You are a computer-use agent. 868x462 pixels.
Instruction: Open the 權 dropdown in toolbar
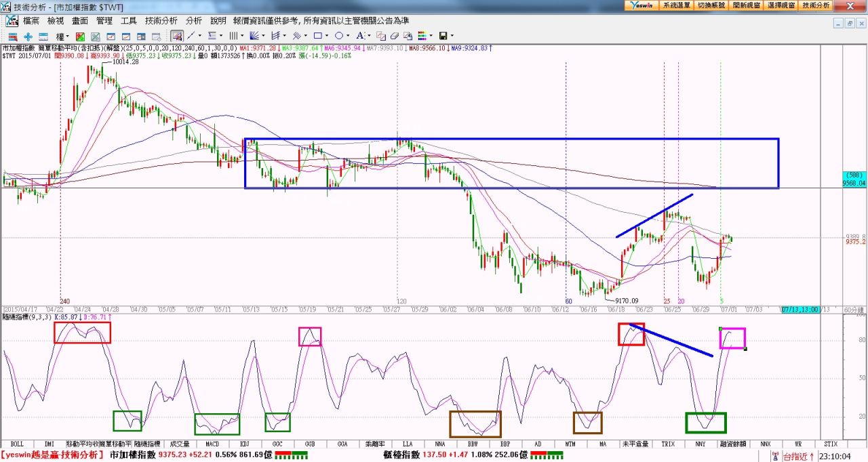click(x=62, y=36)
